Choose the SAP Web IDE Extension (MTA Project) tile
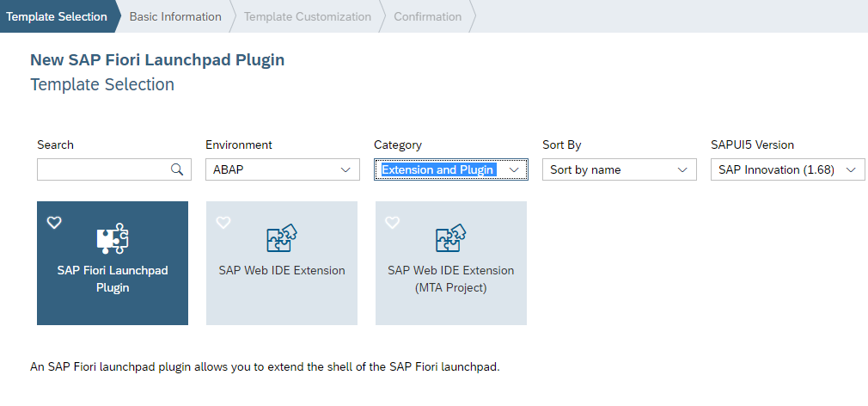868x406 pixels. tap(451, 263)
